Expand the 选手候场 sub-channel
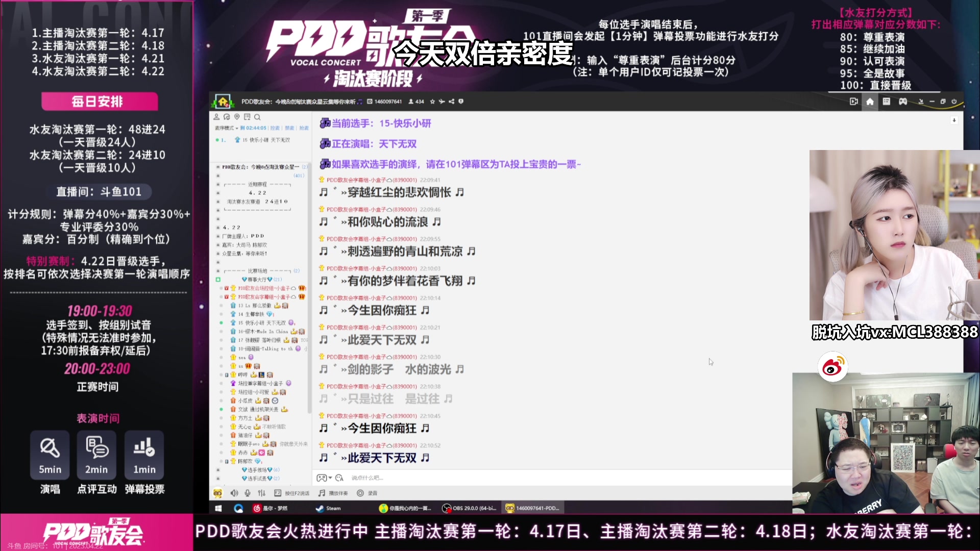Viewport: 980px width, 551px height. click(x=261, y=470)
